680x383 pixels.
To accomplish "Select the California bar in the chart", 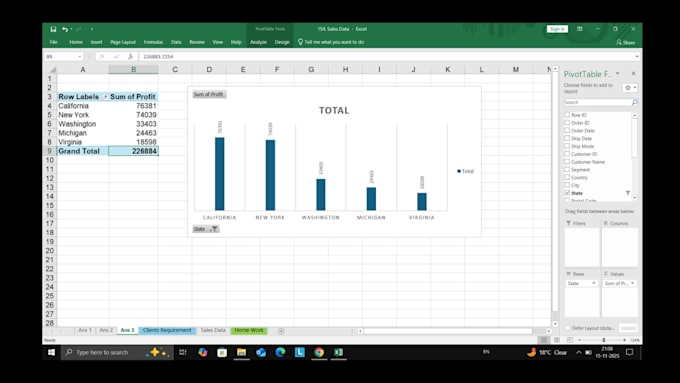I will pyautogui.click(x=220, y=174).
